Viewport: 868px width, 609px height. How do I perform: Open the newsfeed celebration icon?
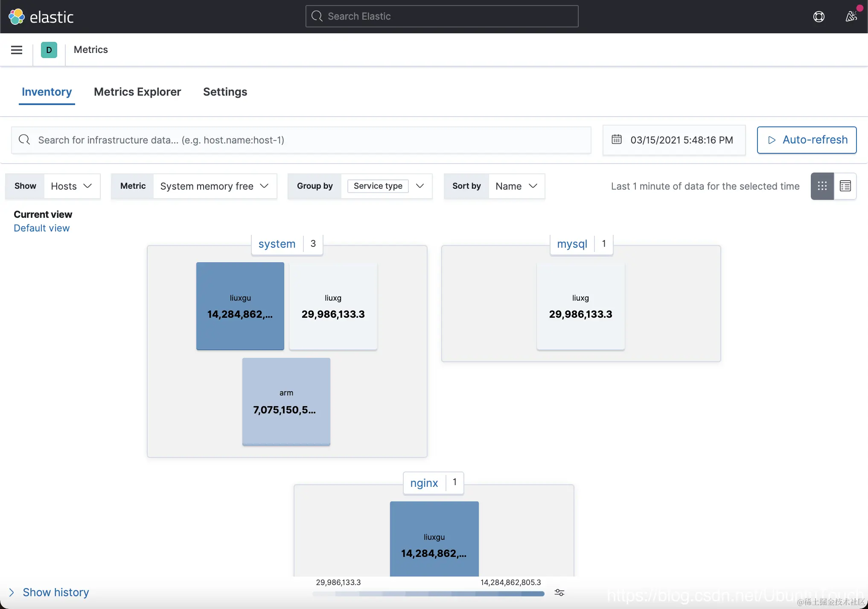click(851, 16)
